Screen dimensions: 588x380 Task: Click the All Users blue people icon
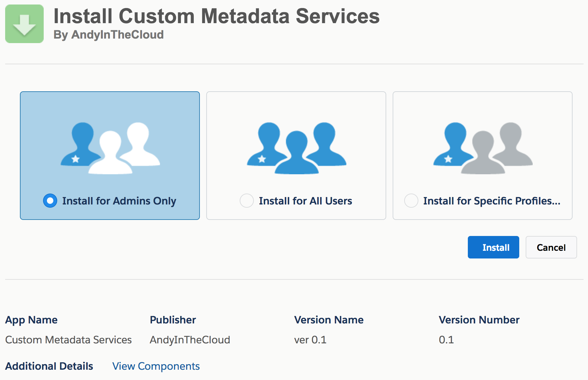[296, 148]
